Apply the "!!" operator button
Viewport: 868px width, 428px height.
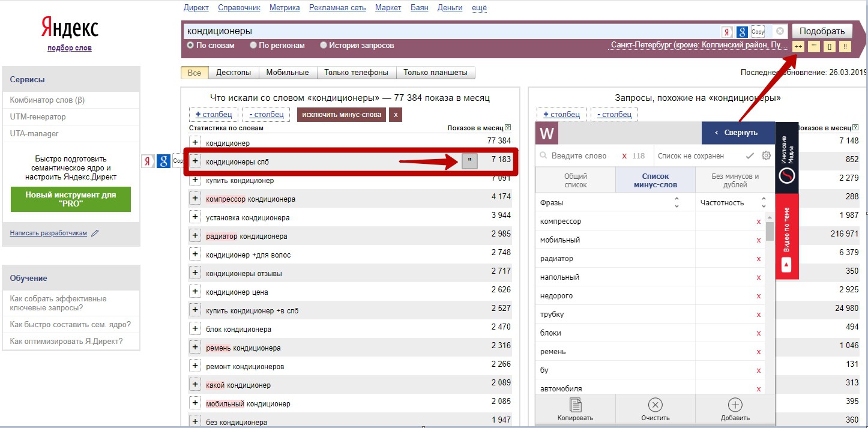(x=845, y=46)
